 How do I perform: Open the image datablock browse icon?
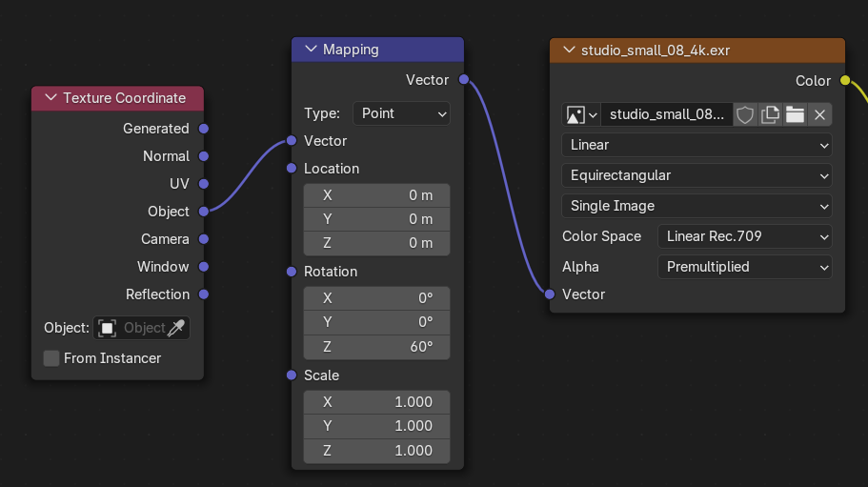(x=581, y=115)
